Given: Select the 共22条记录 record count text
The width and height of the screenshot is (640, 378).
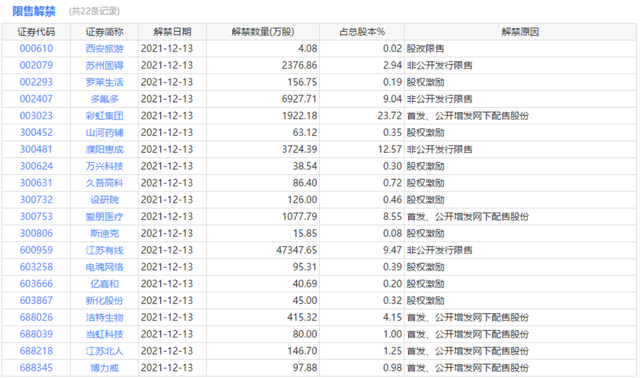Looking at the screenshot, I should point(94,11).
